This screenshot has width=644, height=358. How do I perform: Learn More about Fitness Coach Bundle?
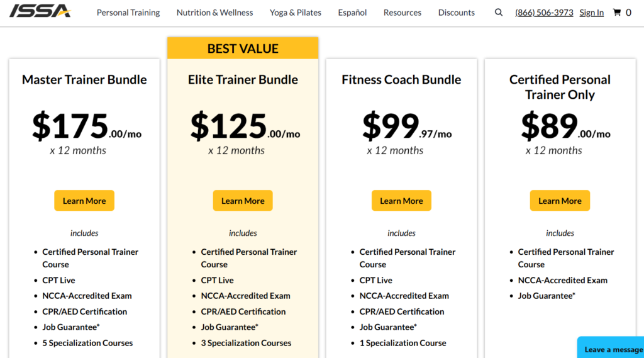pyautogui.click(x=401, y=201)
